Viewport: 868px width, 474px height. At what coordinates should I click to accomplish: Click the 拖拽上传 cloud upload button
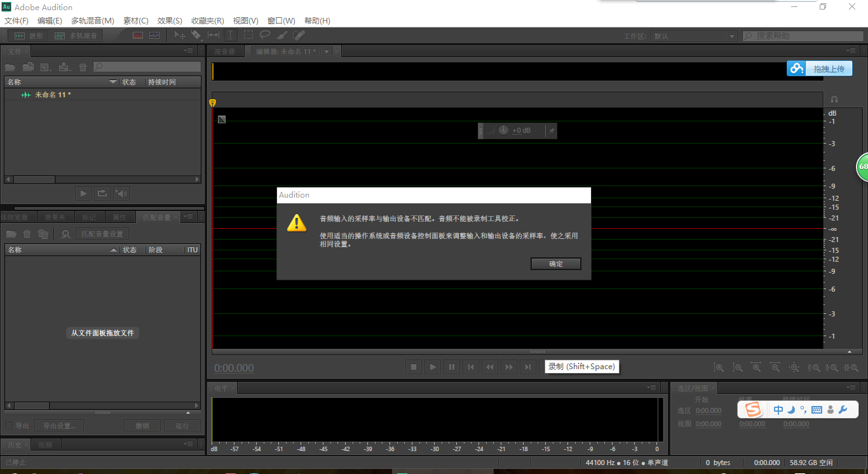tap(818, 69)
